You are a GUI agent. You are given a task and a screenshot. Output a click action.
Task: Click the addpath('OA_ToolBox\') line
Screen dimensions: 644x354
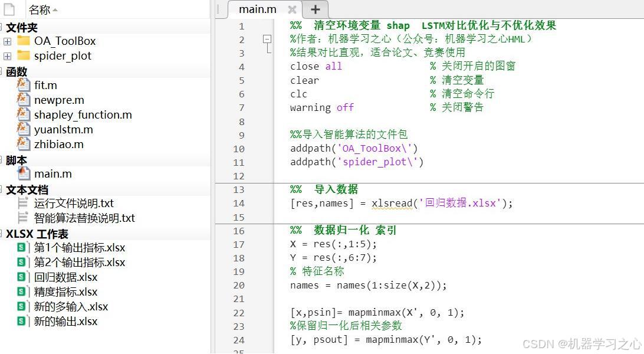click(354, 148)
